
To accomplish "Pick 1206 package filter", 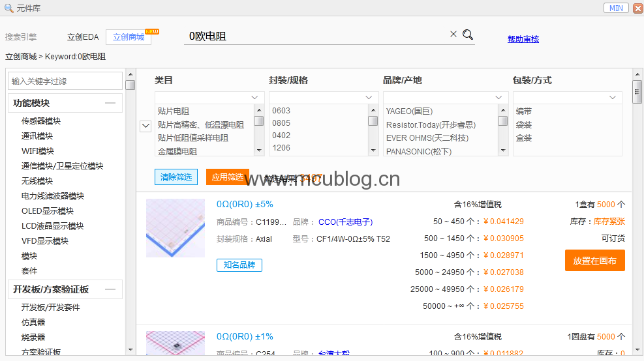I will pyautogui.click(x=281, y=148).
